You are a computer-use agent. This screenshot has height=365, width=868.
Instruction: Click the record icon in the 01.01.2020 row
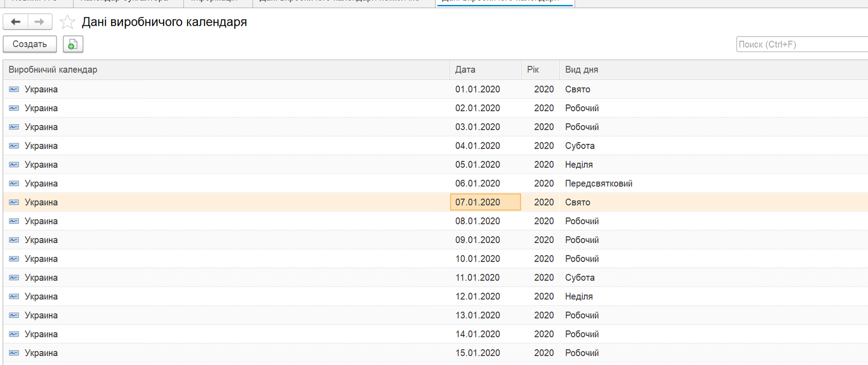tap(14, 89)
